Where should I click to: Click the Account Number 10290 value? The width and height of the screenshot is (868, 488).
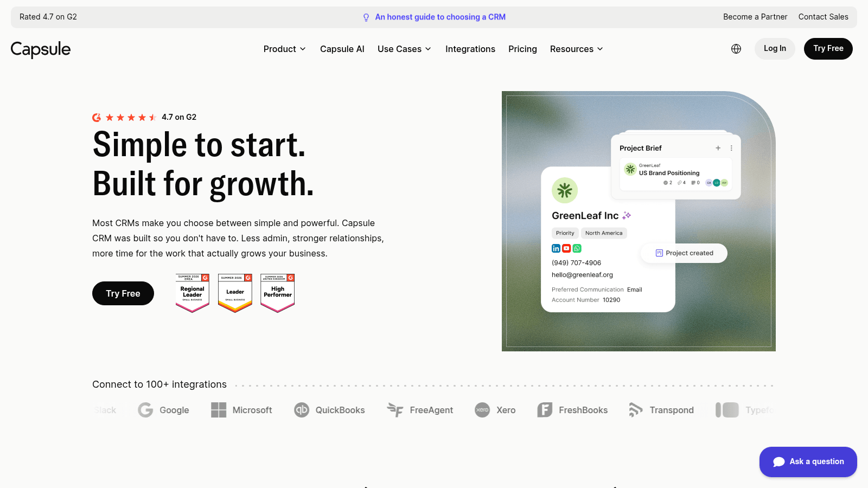click(611, 300)
